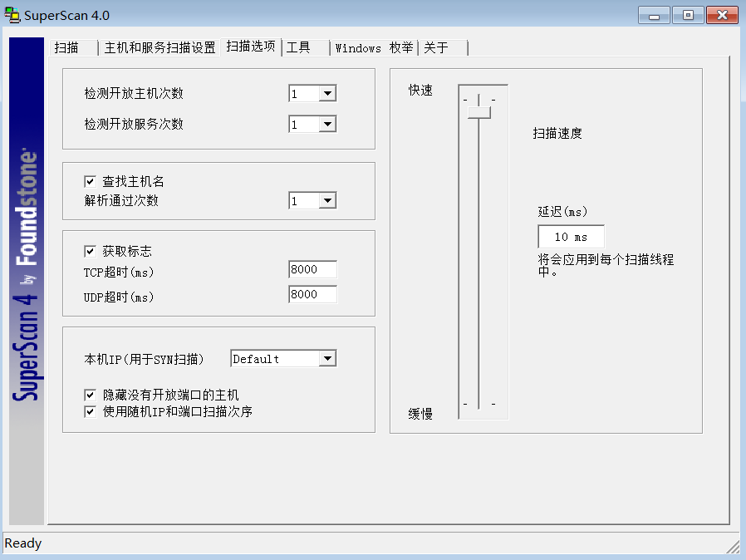
Task: Click the 快速 label
Action: [420, 91]
